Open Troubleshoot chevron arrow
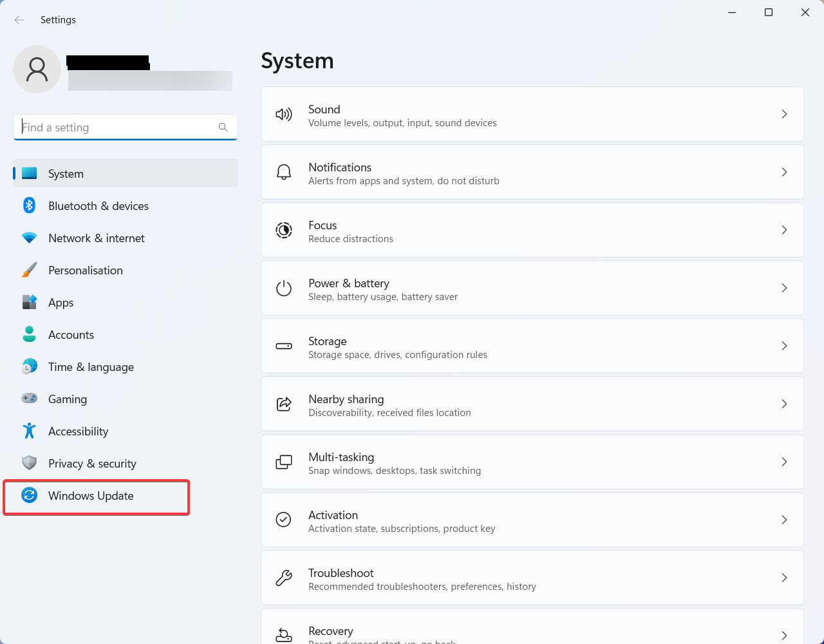The width and height of the screenshot is (824, 644). tap(784, 578)
